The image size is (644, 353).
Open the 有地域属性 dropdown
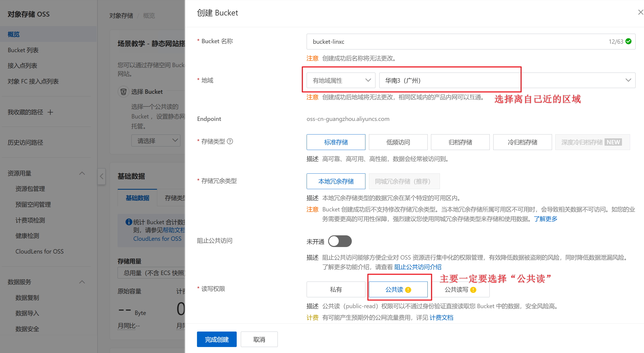coord(341,80)
